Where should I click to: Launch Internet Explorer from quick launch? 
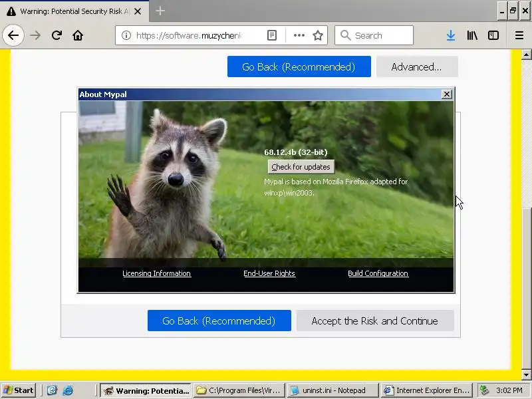point(68,390)
